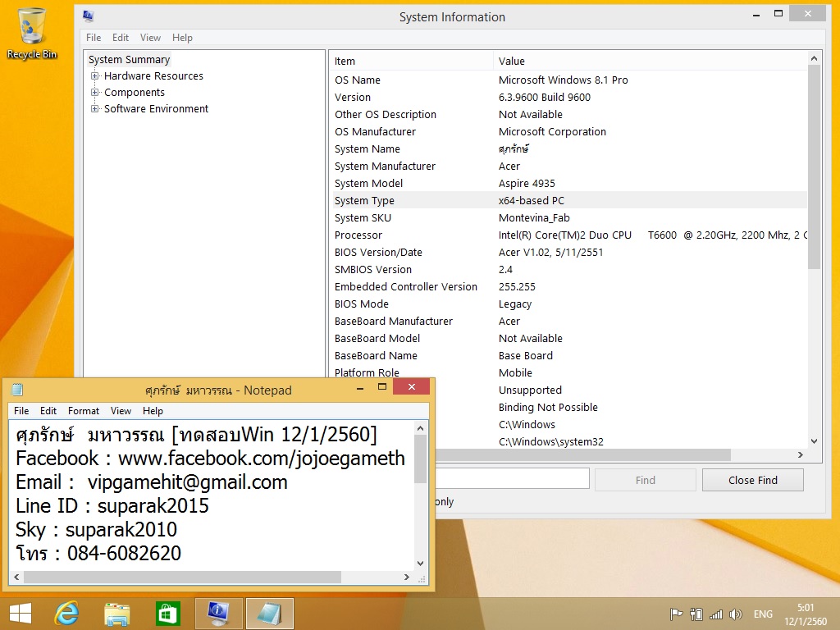Open the System Information Edit menu

pos(120,38)
